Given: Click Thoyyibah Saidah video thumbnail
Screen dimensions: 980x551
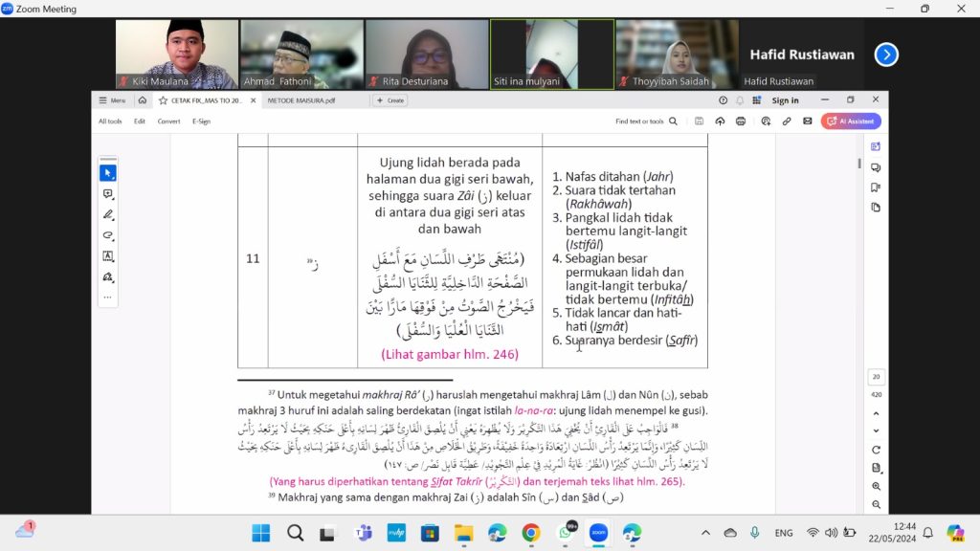Looking at the screenshot, I should tap(677, 55).
